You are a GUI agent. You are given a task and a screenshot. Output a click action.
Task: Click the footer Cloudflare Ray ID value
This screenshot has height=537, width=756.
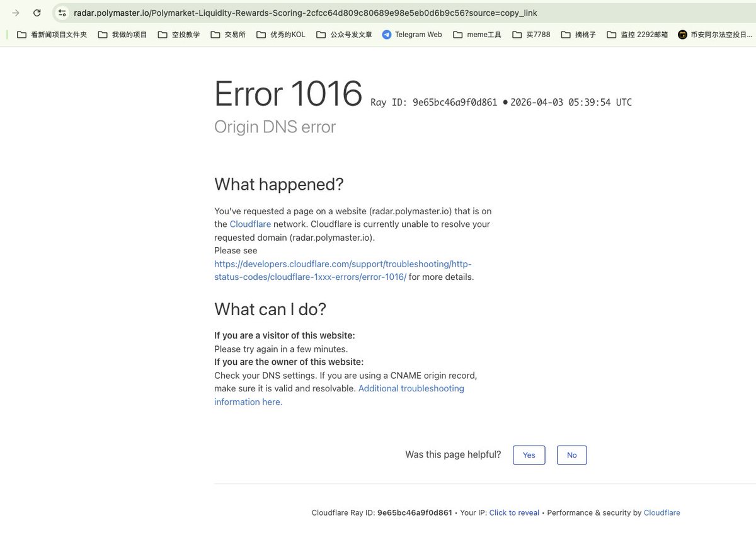[x=415, y=513]
